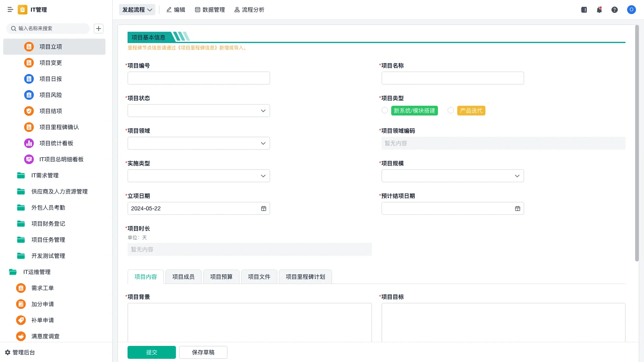Switch to the 项目里程碑计划 tab
Viewport: 644px width, 362px height.
(x=305, y=277)
